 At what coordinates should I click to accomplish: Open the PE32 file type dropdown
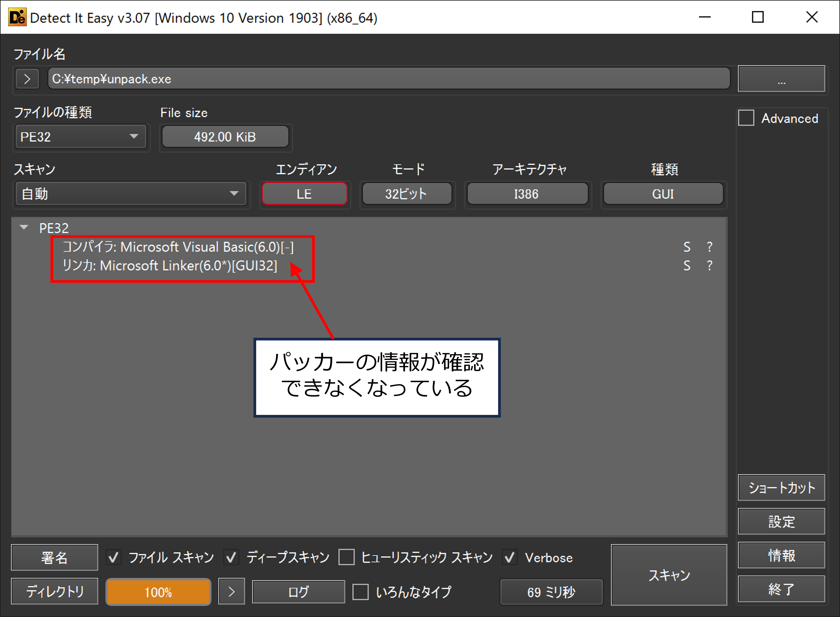81,137
